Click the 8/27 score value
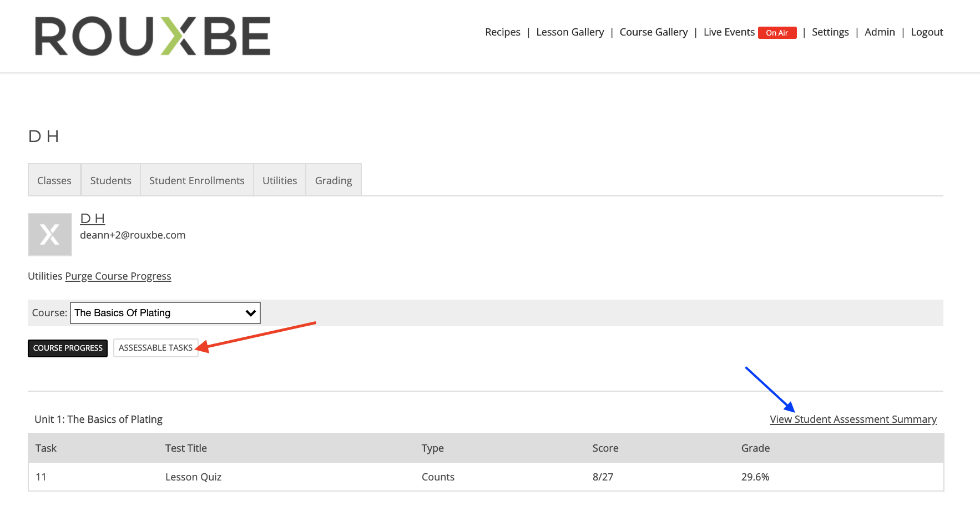980x516 pixels. tap(603, 477)
